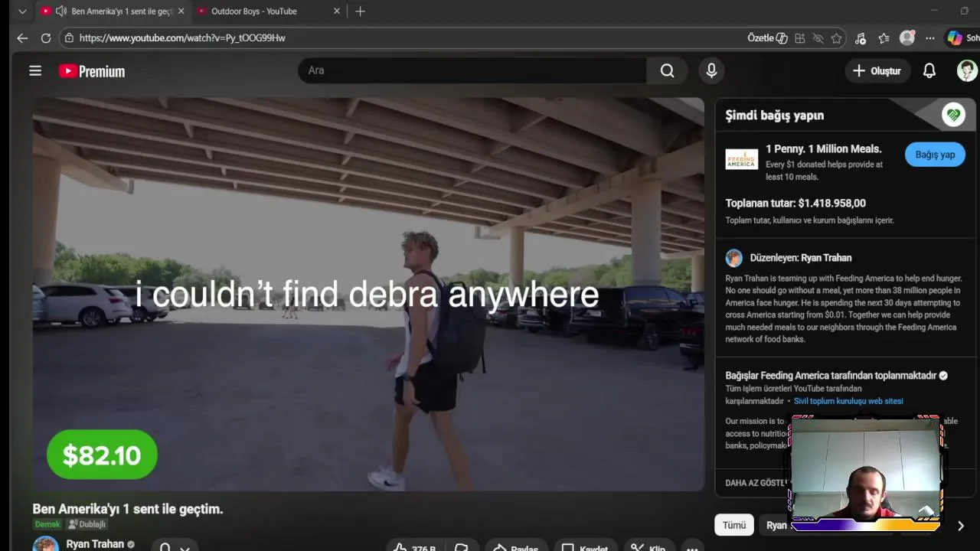Image resolution: width=980 pixels, height=551 pixels.
Task: Close the Outdoor Boys tab
Action: pos(336,11)
